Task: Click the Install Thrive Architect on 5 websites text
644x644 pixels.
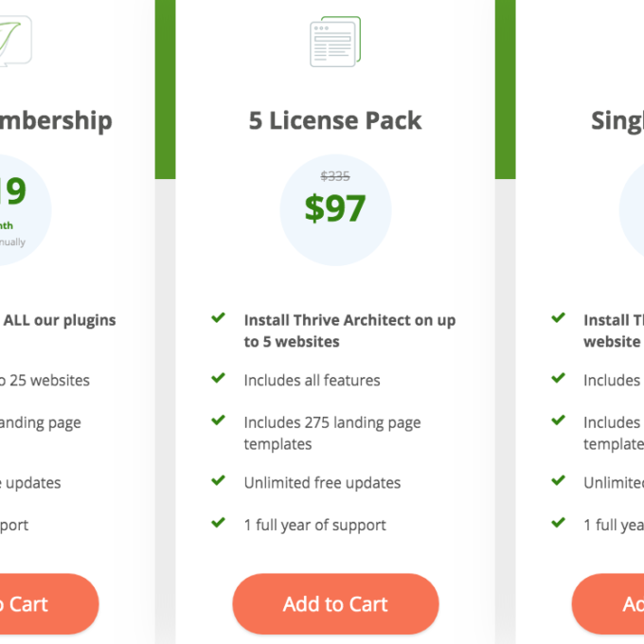Action: pyautogui.click(x=349, y=331)
